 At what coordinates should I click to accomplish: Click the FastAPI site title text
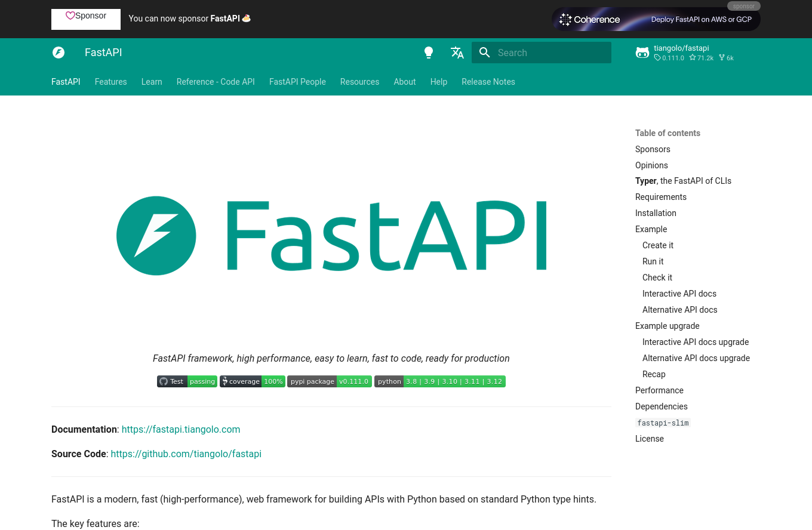(x=103, y=53)
